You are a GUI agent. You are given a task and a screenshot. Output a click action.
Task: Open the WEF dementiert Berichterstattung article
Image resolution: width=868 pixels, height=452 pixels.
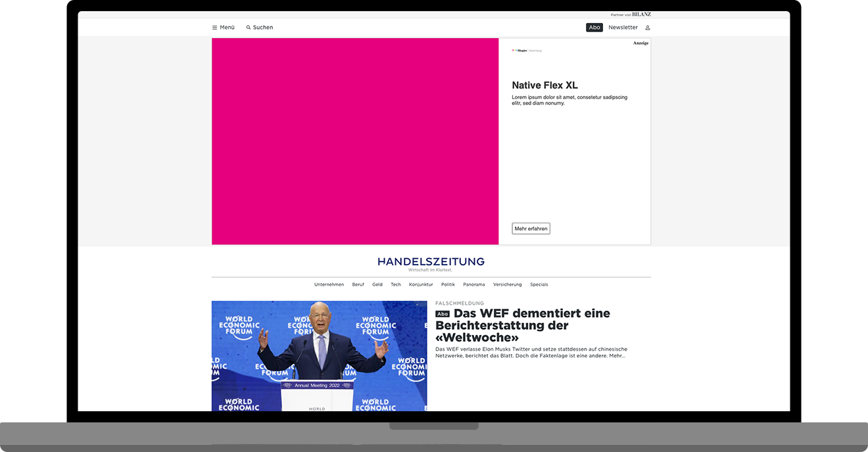523,325
